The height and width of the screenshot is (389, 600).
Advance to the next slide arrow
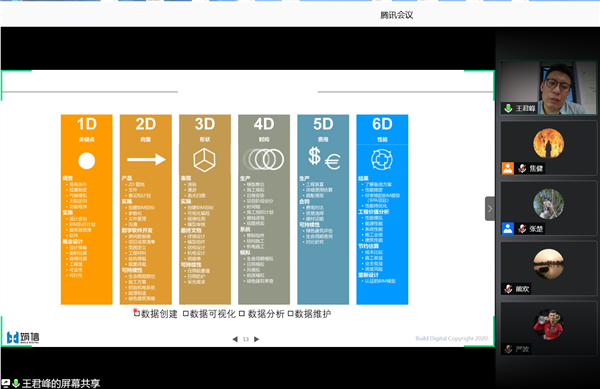(x=257, y=339)
